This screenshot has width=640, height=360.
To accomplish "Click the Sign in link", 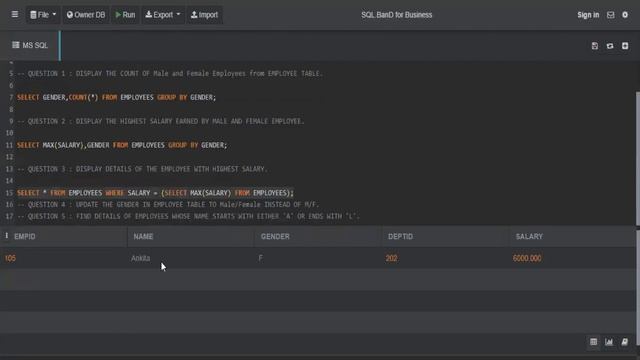I will (588, 15).
